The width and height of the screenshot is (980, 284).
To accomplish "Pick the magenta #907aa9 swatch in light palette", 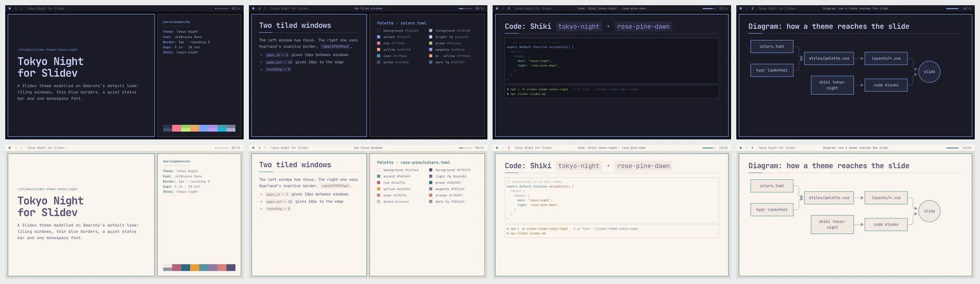I will tap(431, 189).
